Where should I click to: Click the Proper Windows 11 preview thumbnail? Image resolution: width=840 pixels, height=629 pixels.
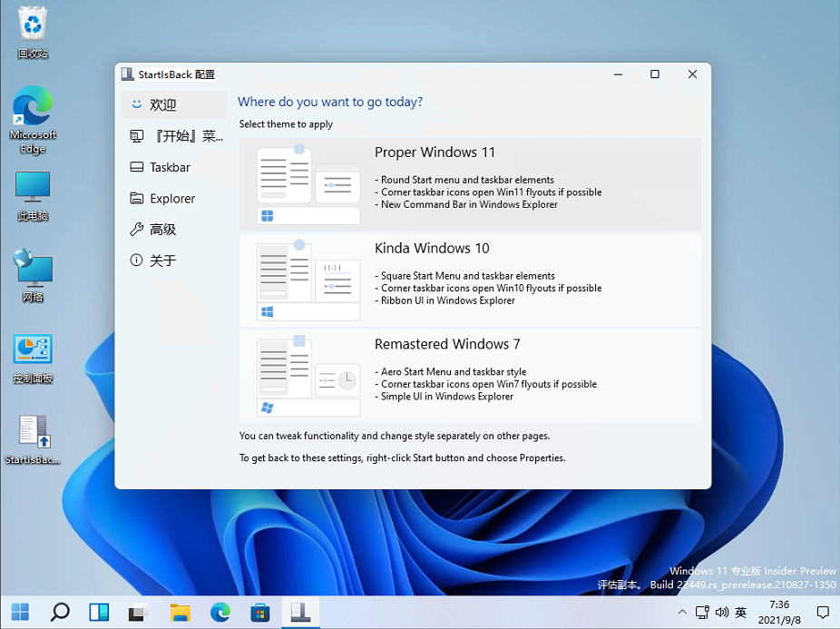coord(308,183)
